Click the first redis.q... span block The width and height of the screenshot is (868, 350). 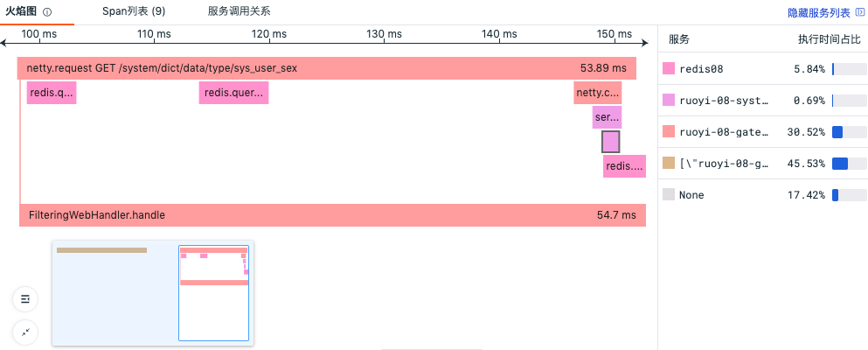pyautogui.click(x=52, y=93)
